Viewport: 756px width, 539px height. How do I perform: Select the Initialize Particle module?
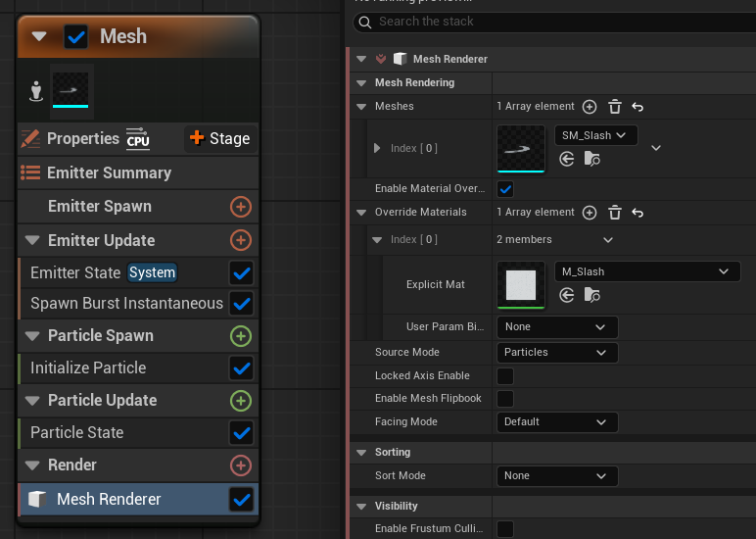(88, 368)
